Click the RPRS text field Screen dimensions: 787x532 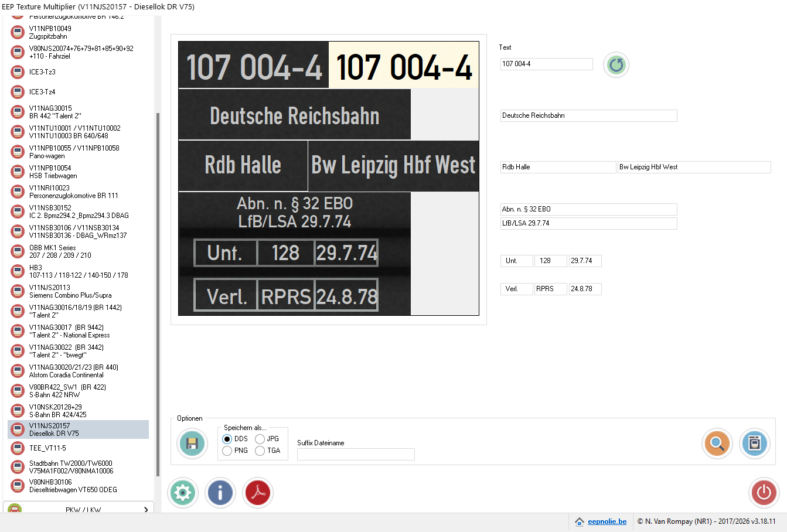coord(551,289)
